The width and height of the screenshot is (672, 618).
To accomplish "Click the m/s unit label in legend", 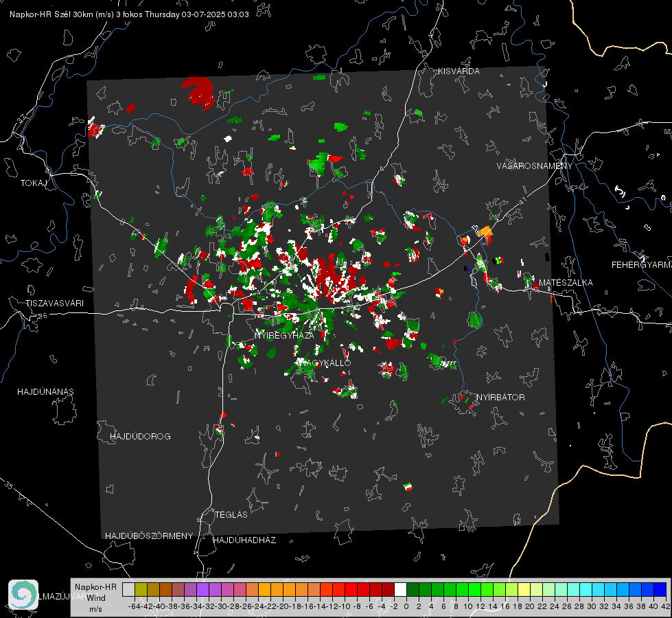I will click(x=95, y=609).
